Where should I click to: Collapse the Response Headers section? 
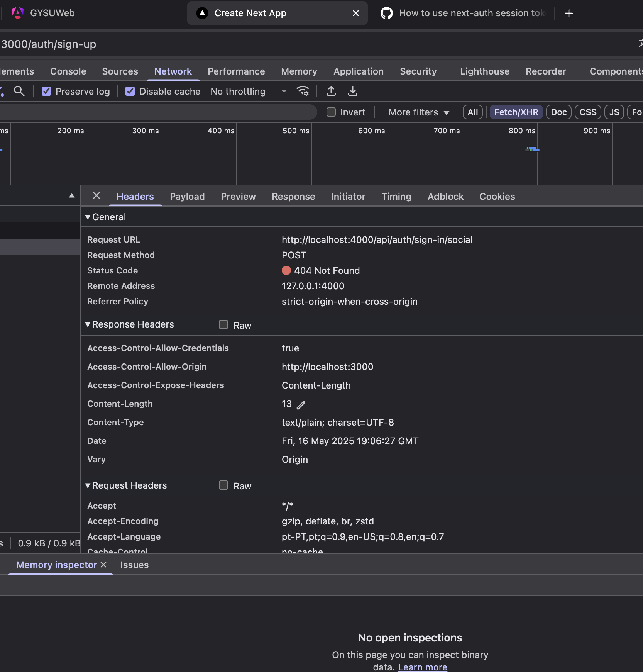point(88,324)
